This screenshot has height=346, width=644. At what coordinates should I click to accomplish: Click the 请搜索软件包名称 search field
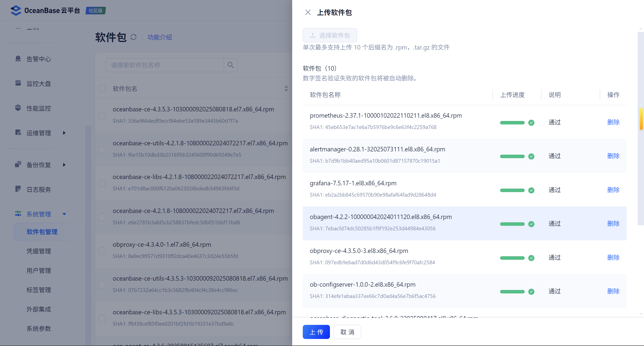tap(165, 65)
